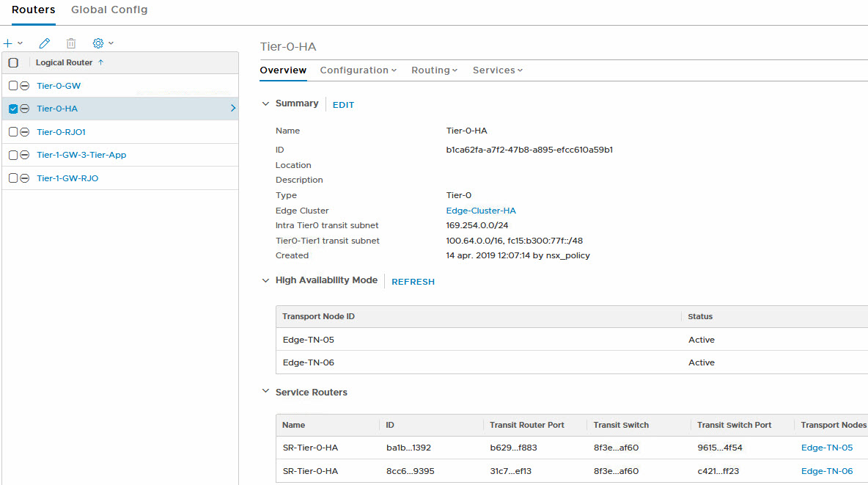Switch to the Global Config tab
Screen dimensions: 868x485
[109, 10]
